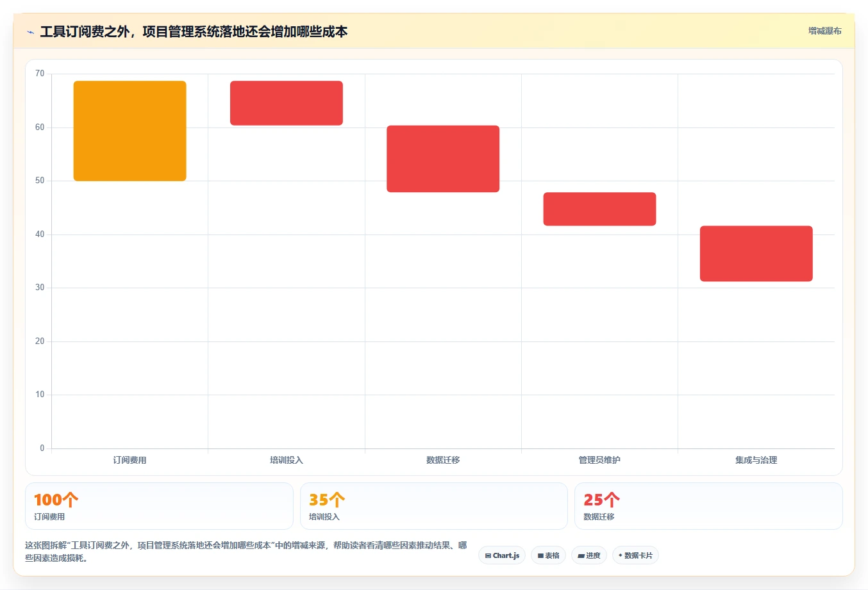Viewport: 868px width, 590px height.
Task: Open the 35个 培训投入 data card
Action: click(x=434, y=506)
